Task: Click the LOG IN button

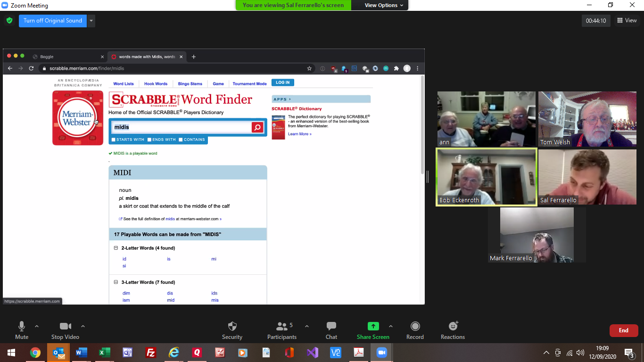Action: 283,82
